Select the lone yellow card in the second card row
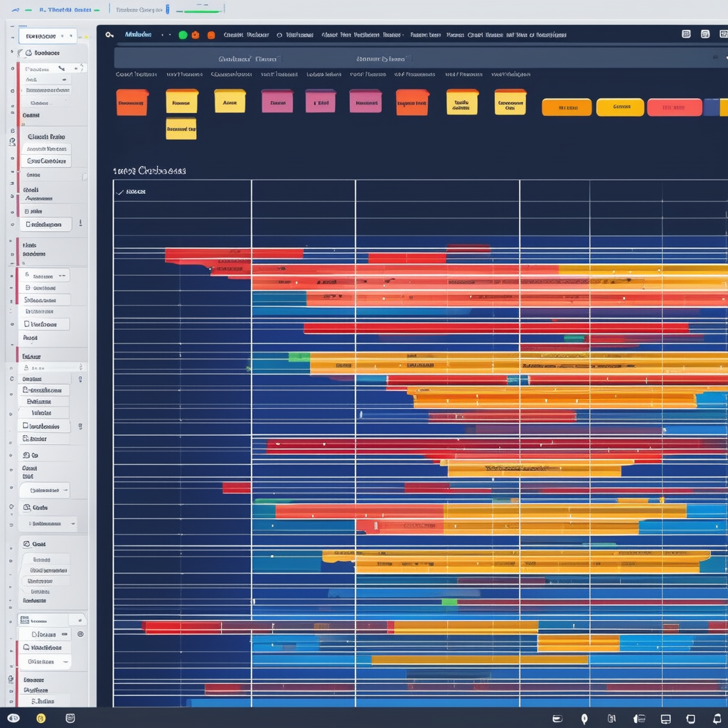 181,129
